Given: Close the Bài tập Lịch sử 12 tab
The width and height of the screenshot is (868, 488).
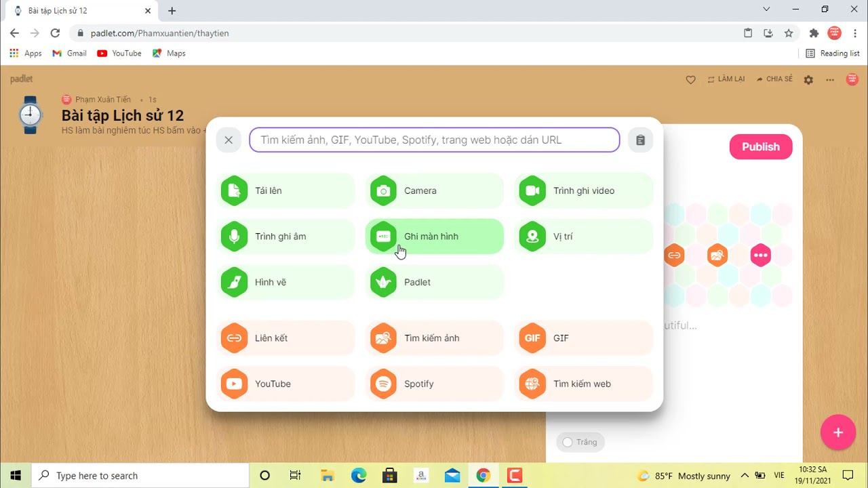Looking at the screenshot, I should [148, 11].
